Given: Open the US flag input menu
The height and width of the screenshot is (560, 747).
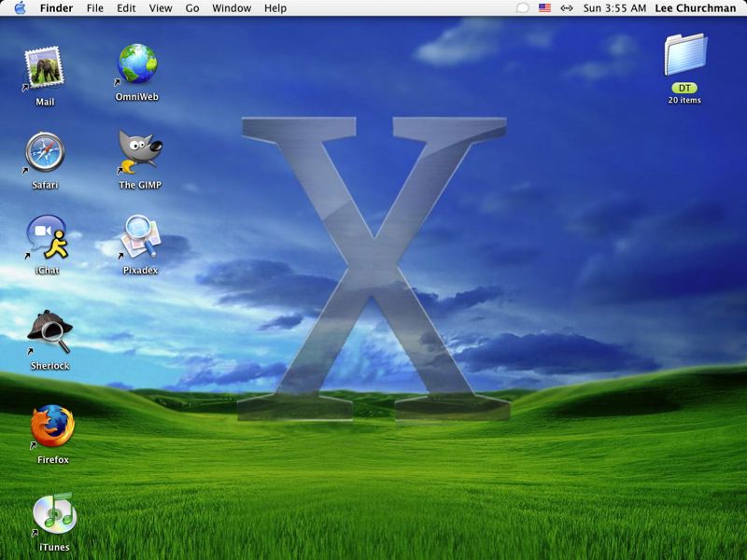Looking at the screenshot, I should pyautogui.click(x=544, y=8).
